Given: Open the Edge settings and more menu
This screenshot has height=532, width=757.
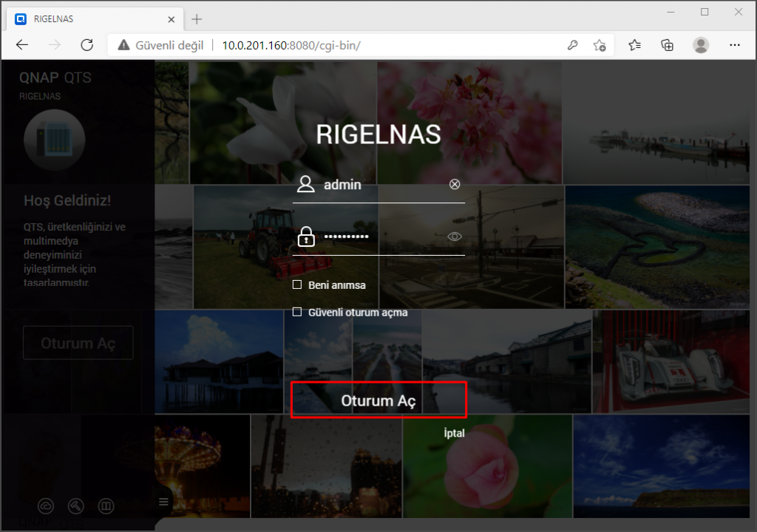Looking at the screenshot, I should (x=735, y=45).
